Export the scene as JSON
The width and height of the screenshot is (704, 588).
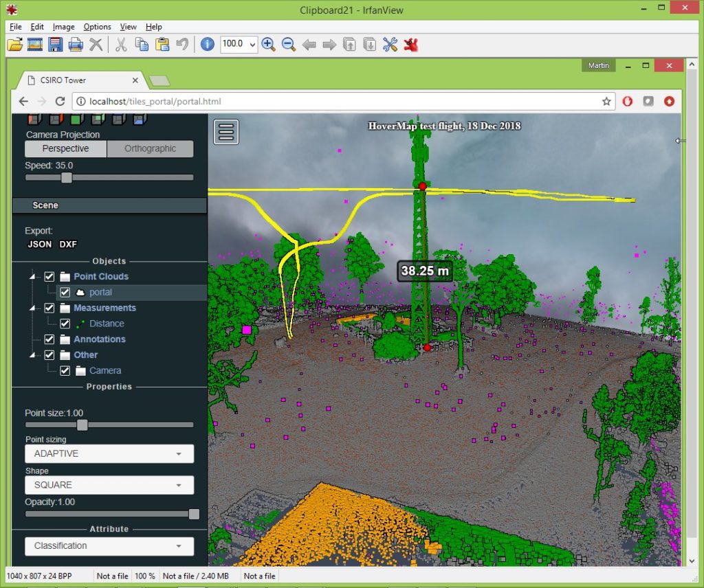click(x=39, y=244)
